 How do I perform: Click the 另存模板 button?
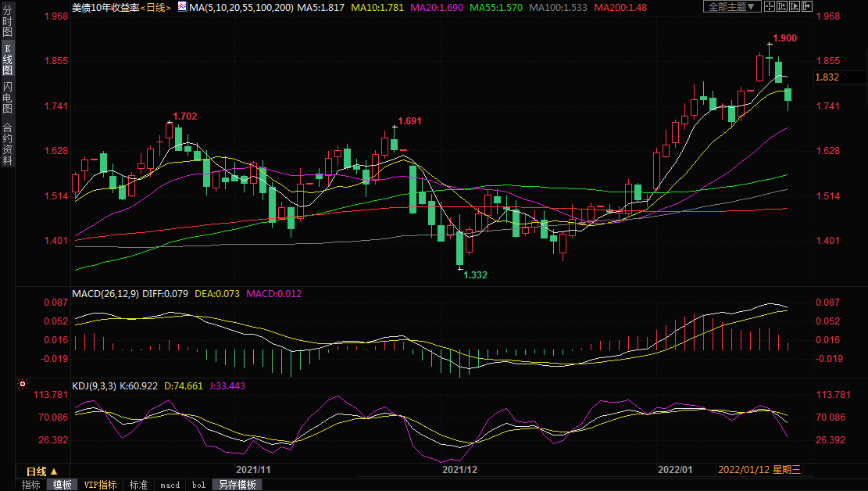[x=236, y=485]
